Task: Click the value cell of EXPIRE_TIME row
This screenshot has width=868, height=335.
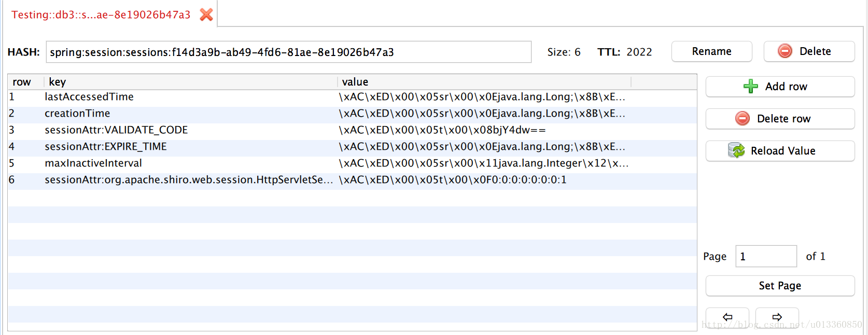Action: click(484, 146)
